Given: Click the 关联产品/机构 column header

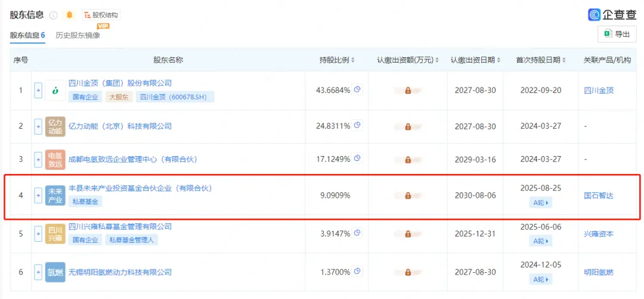Looking at the screenshot, I should 607,60.
